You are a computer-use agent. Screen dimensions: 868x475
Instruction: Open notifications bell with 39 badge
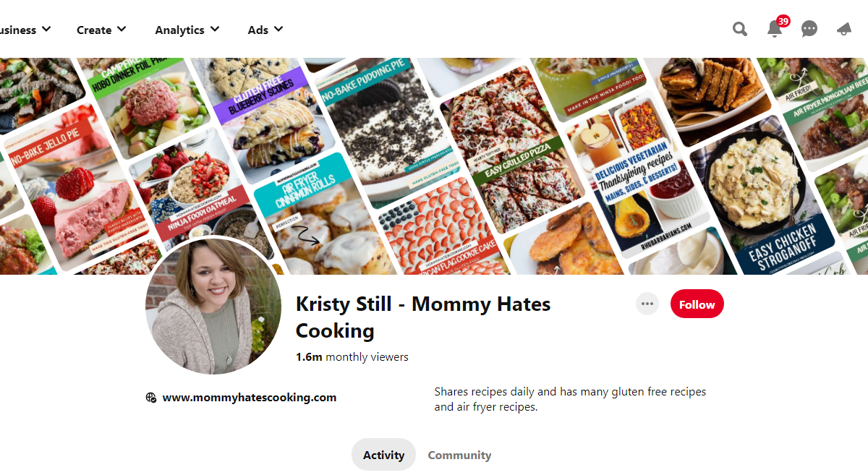(x=775, y=29)
